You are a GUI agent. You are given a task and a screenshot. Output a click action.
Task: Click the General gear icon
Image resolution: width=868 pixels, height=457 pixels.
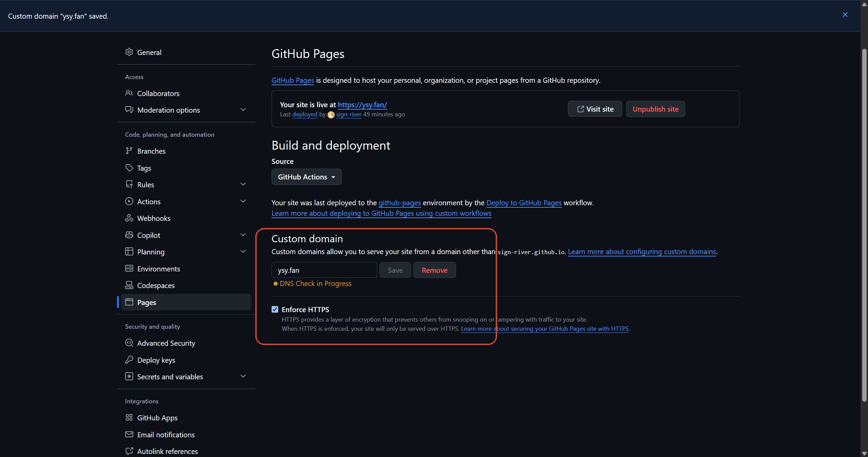[x=129, y=52]
